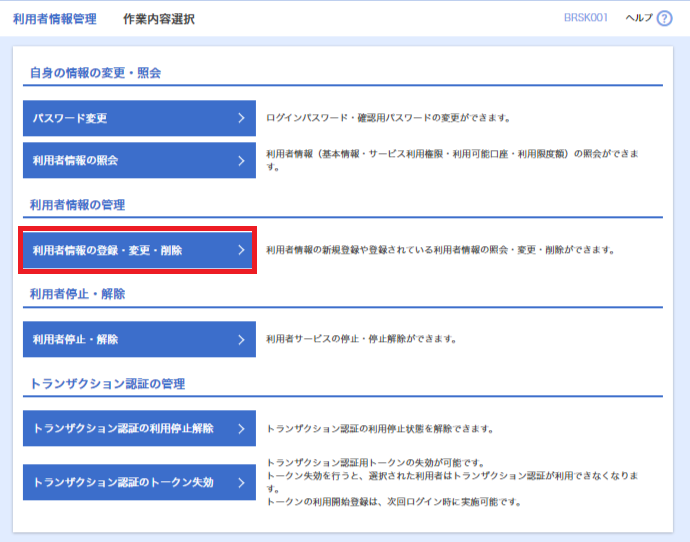This screenshot has height=542, width=690.
Task: Open 利用者情報の照会 button
Action: [139, 160]
